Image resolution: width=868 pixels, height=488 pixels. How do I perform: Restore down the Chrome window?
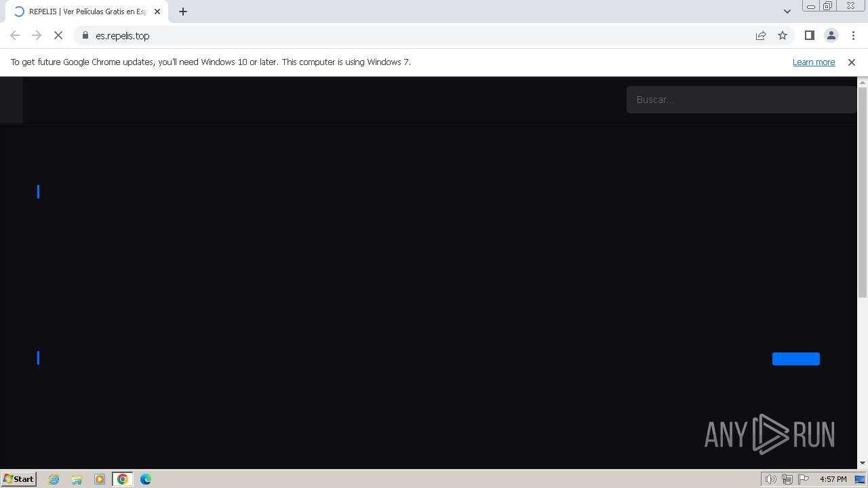coord(828,6)
